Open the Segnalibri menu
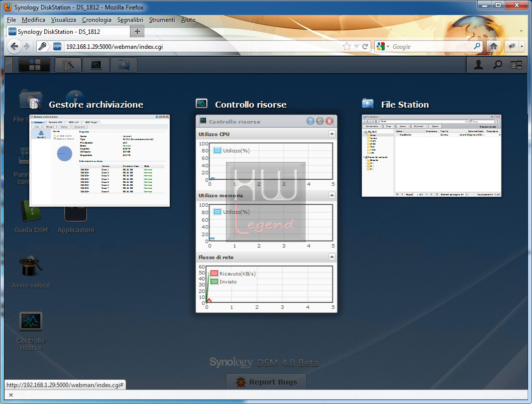Viewport: 532px width, 404px height. tap(130, 20)
